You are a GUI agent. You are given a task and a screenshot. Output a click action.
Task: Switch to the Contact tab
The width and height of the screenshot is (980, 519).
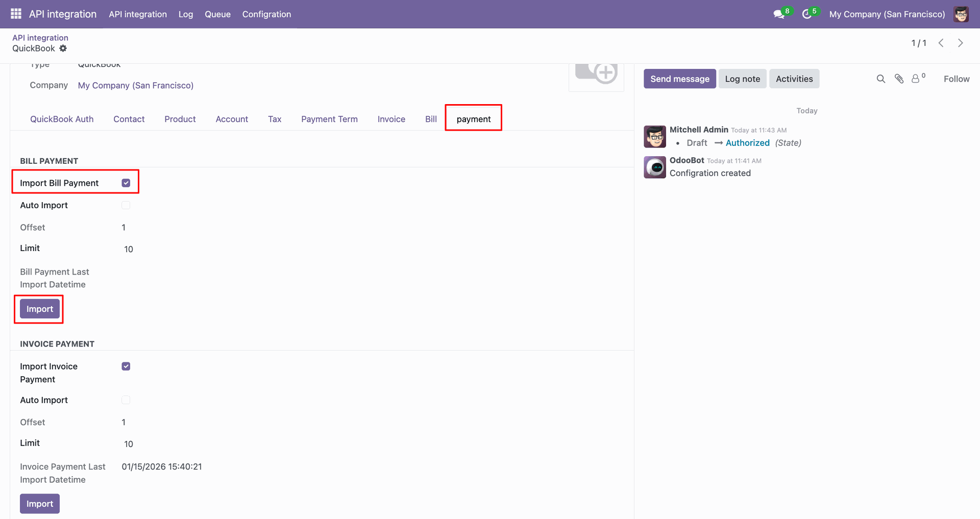click(129, 119)
